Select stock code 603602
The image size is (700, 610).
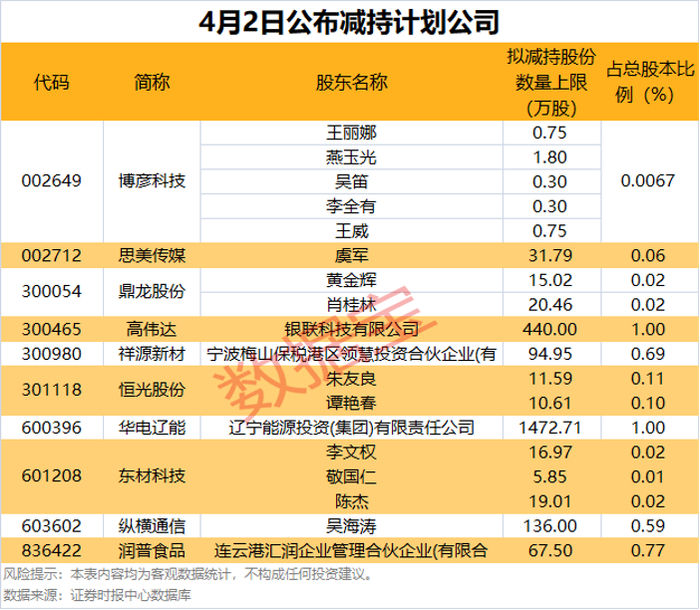click(x=52, y=526)
